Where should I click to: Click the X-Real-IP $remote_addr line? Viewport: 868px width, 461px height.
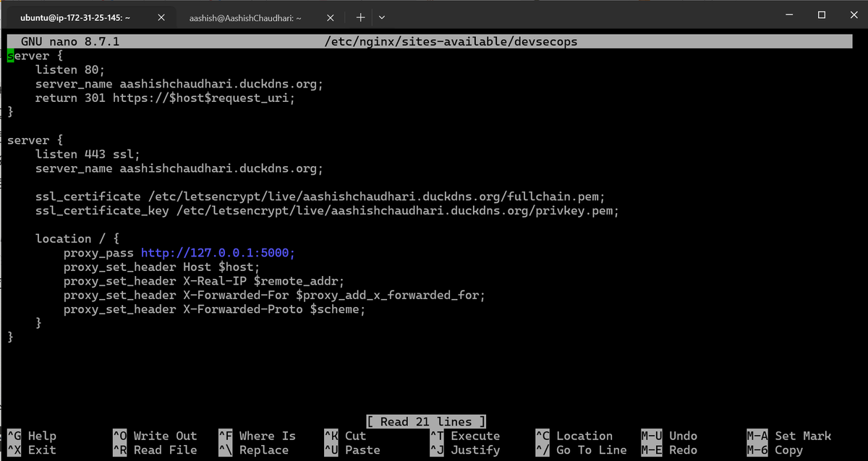point(204,281)
